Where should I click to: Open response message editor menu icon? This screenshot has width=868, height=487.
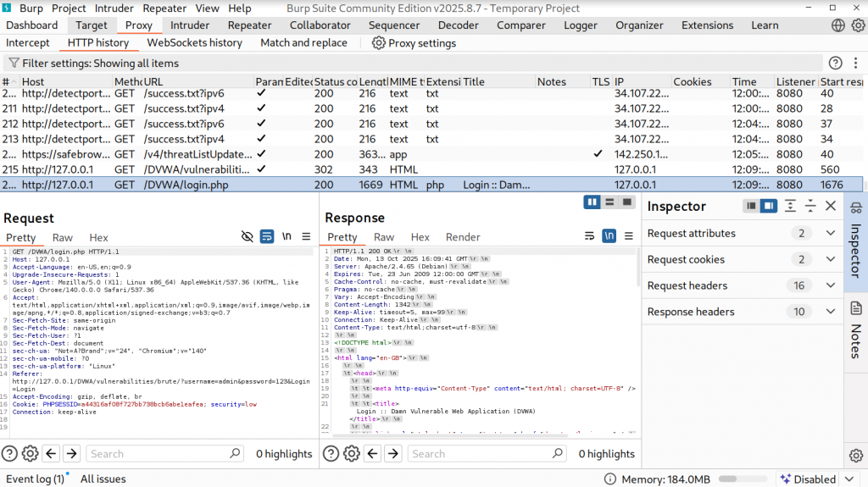629,236
